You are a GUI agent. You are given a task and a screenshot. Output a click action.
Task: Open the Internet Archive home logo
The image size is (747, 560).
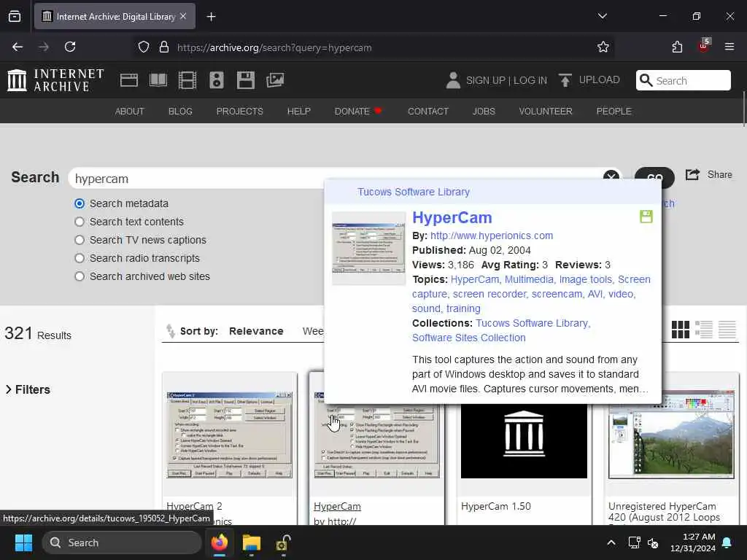pos(55,80)
